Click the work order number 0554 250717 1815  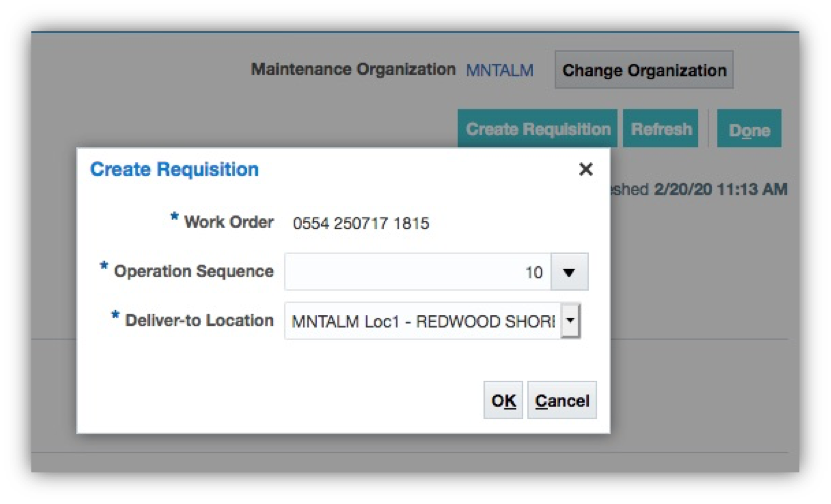tap(361, 223)
